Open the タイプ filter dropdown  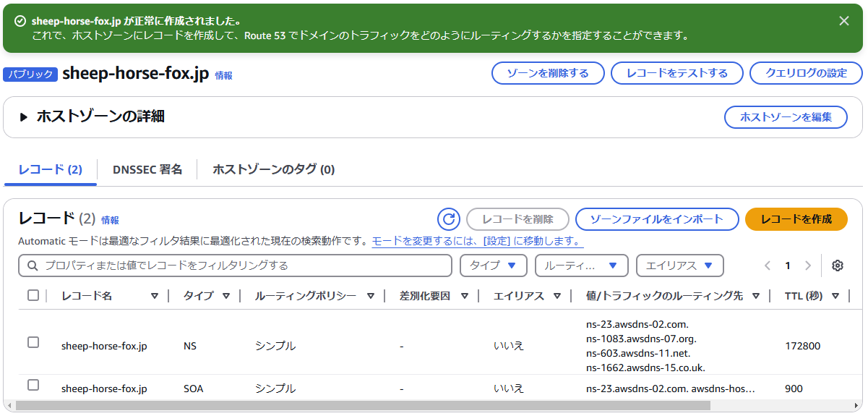(494, 266)
